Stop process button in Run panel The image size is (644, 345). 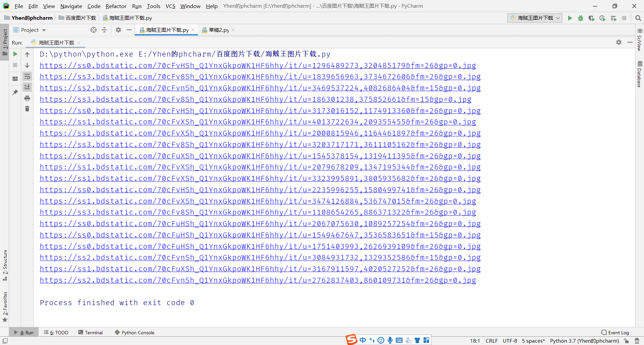tap(15, 65)
